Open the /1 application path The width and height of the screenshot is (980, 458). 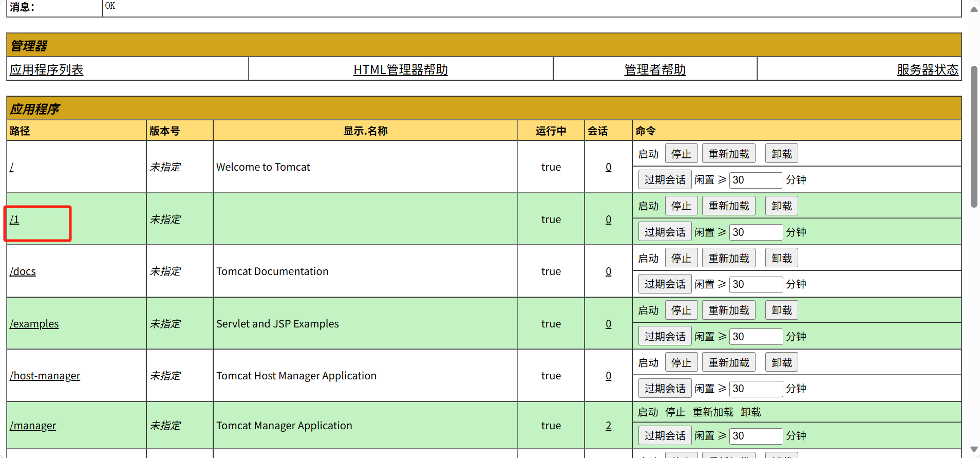(x=14, y=219)
